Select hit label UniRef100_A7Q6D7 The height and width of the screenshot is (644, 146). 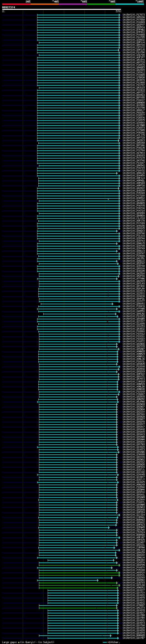click(134, 605)
